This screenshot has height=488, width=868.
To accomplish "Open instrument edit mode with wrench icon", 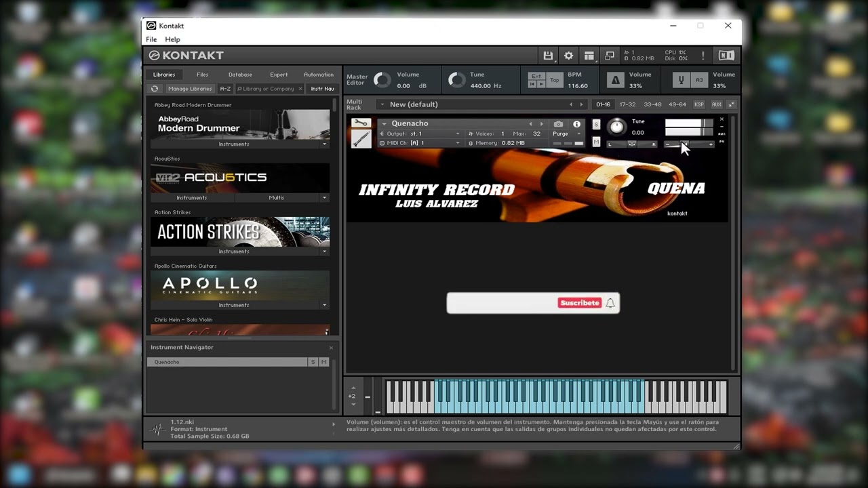I will pos(361,123).
